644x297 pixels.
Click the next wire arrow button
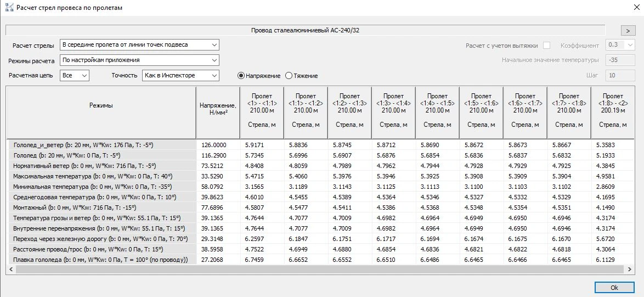point(628,31)
